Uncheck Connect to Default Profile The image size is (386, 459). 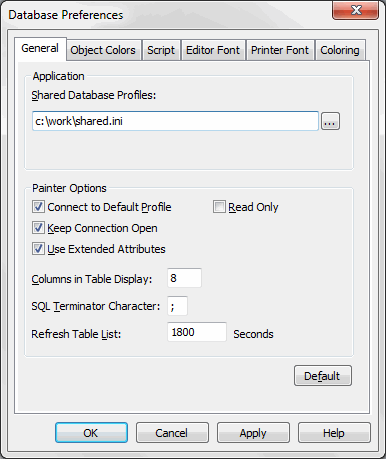coord(38,207)
